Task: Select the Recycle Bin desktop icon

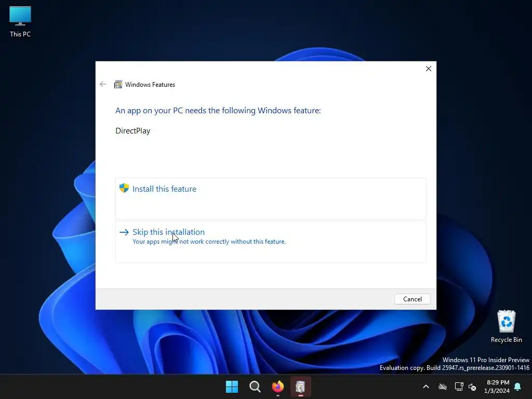Action: 506,326
